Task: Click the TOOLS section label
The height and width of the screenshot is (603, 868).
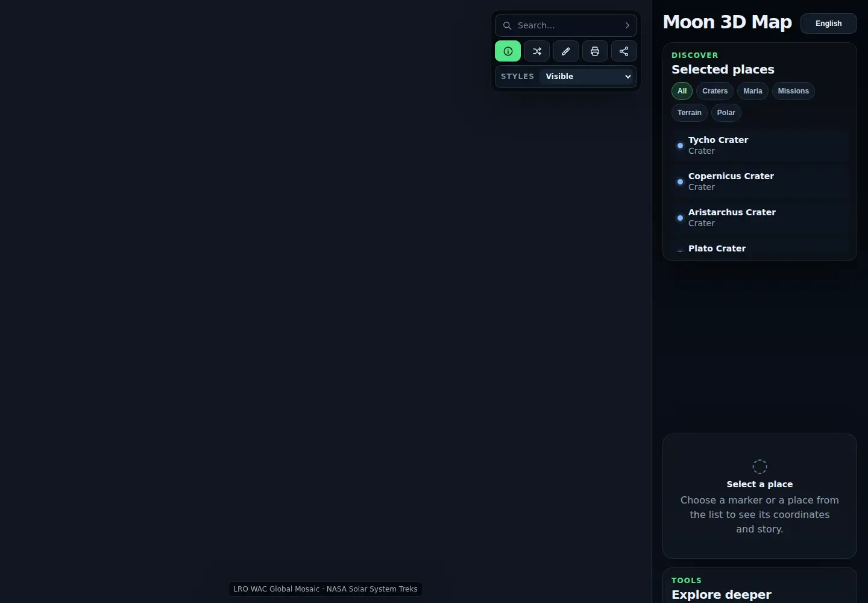Action: tap(687, 581)
